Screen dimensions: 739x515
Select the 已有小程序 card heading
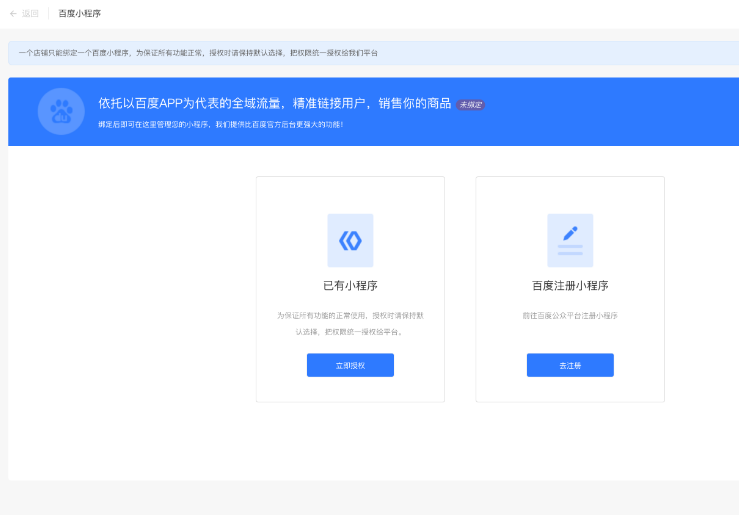[x=350, y=286]
